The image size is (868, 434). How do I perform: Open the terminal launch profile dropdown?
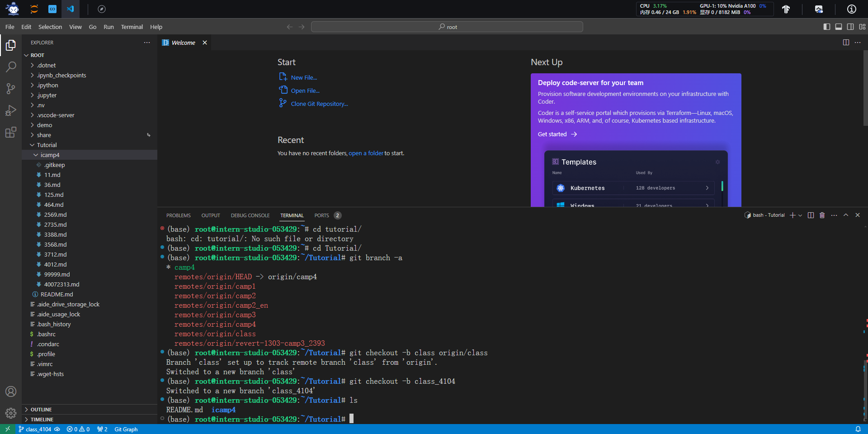[800, 215]
